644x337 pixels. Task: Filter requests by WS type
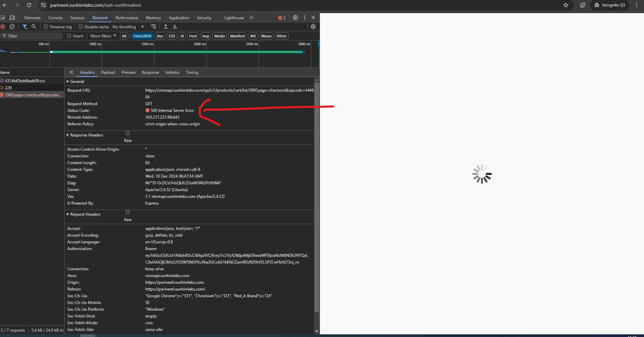(253, 36)
